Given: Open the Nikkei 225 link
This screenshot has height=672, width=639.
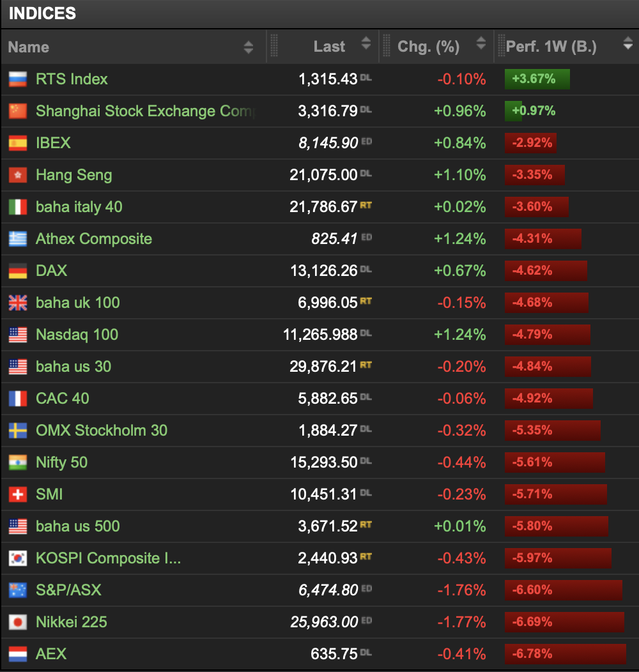Looking at the screenshot, I should click(x=71, y=622).
